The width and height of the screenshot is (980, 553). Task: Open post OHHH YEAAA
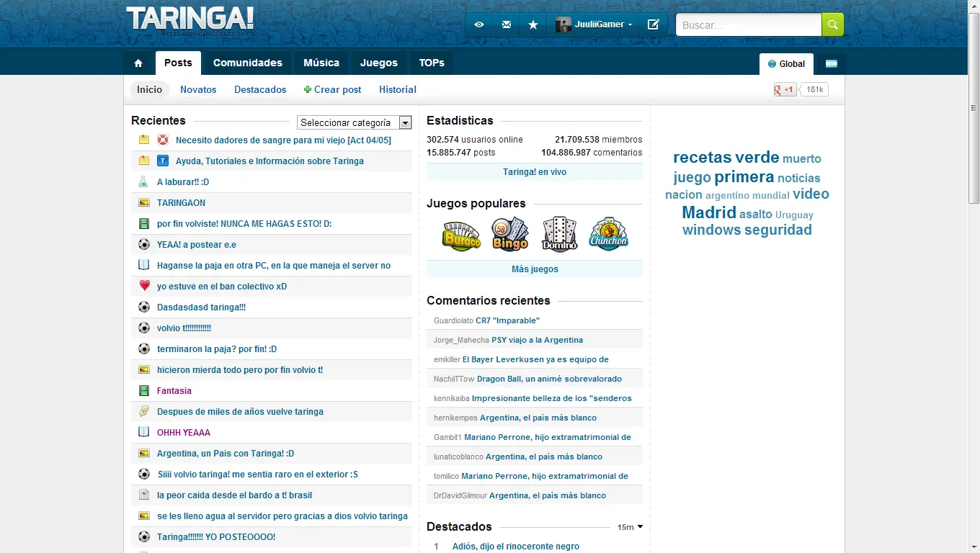184,433
